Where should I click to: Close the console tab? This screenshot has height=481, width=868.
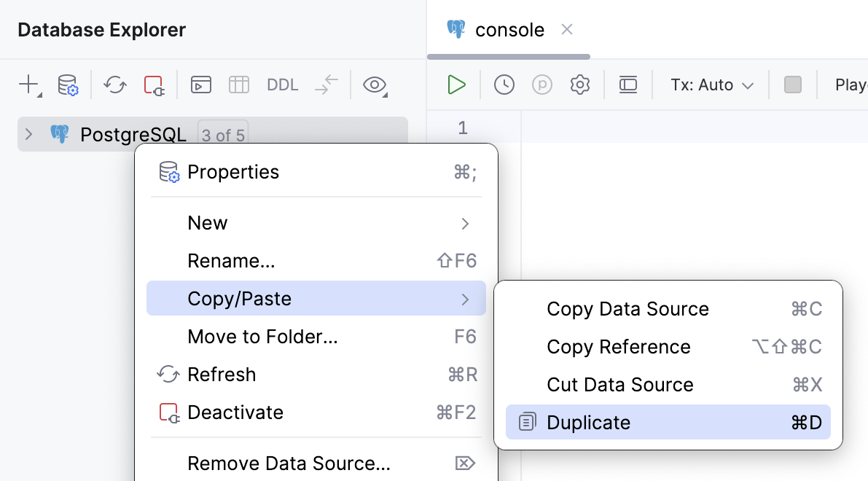567,30
